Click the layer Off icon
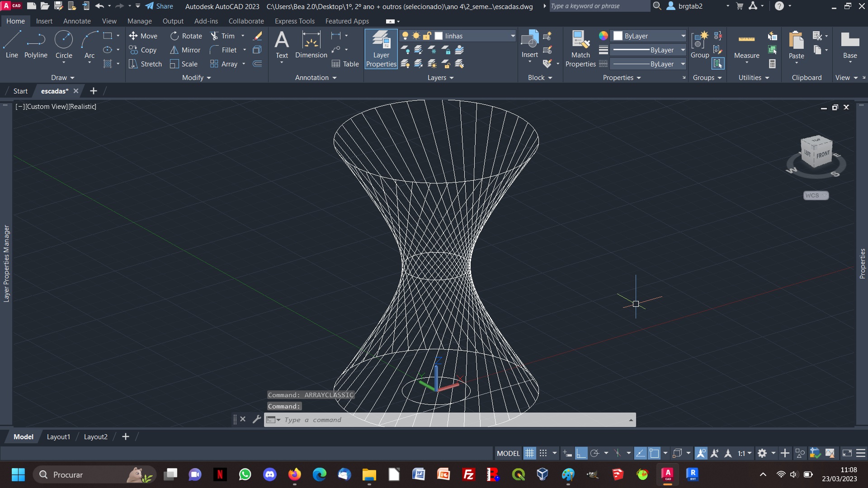 tap(405, 50)
